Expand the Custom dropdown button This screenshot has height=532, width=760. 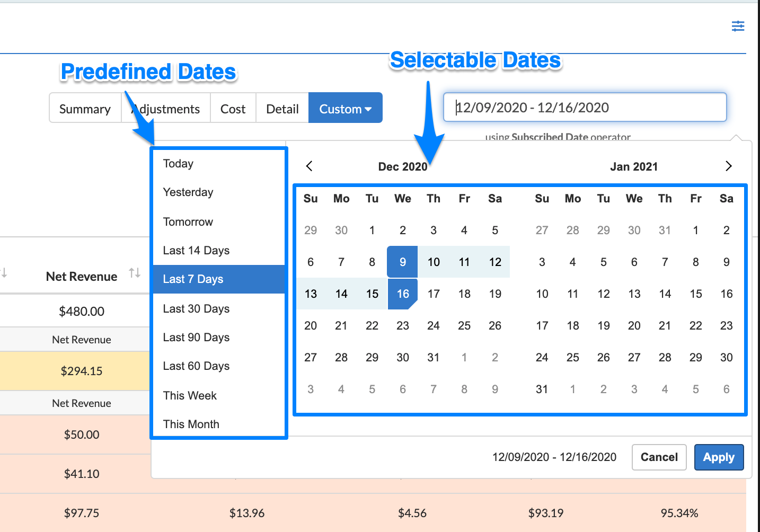click(345, 109)
